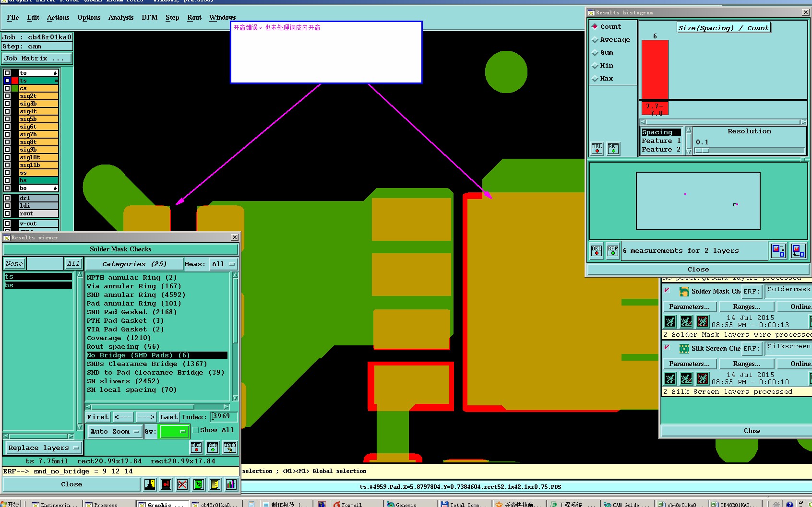This screenshot has height=507, width=812.
Task: Select Sum radio option in histogram
Action: click(x=602, y=53)
